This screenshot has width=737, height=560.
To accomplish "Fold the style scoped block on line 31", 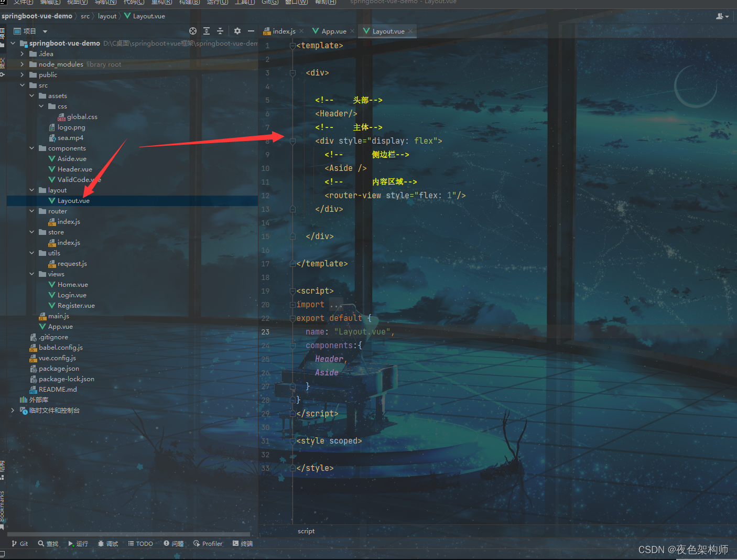I will pyautogui.click(x=292, y=441).
